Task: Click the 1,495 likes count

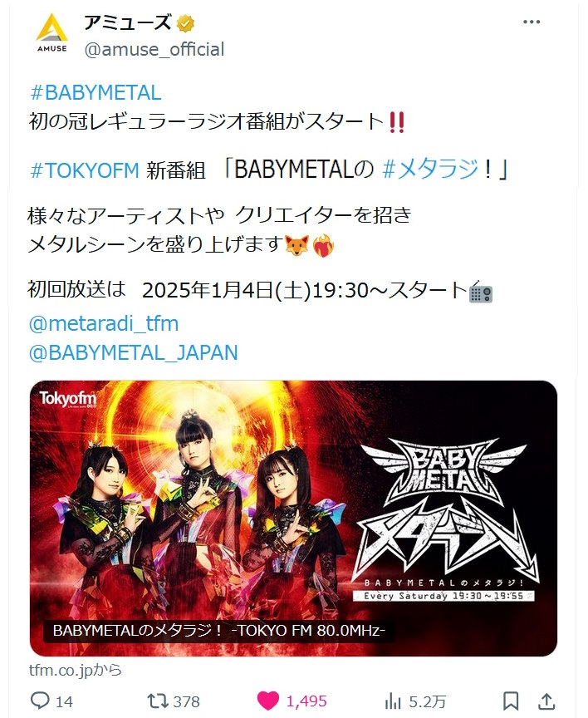Action: tap(306, 701)
